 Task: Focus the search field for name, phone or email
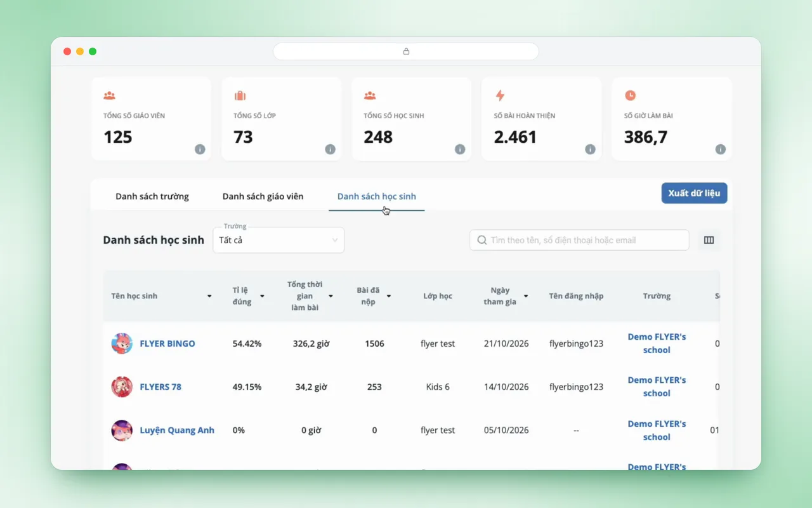click(x=579, y=240)
